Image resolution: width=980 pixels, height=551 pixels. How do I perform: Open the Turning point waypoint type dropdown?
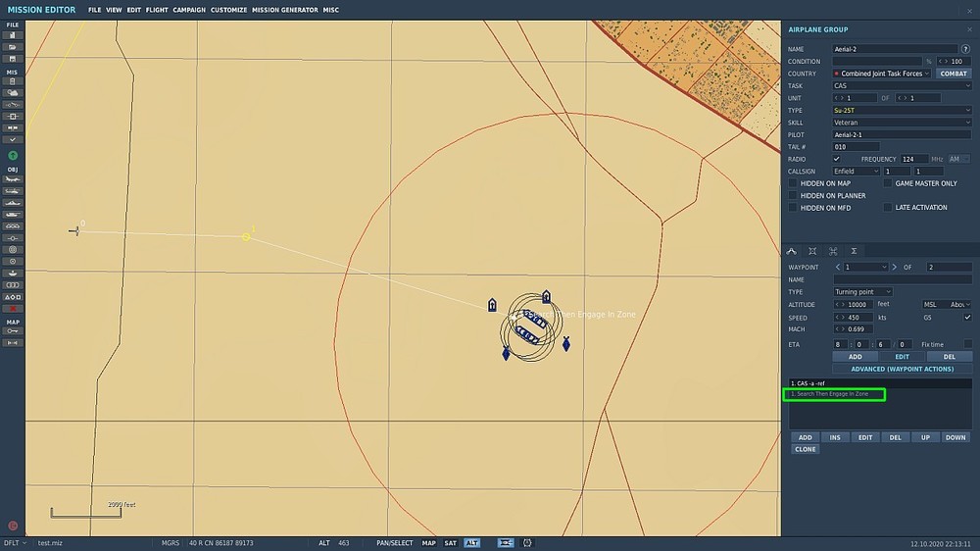tap(862, 292)
